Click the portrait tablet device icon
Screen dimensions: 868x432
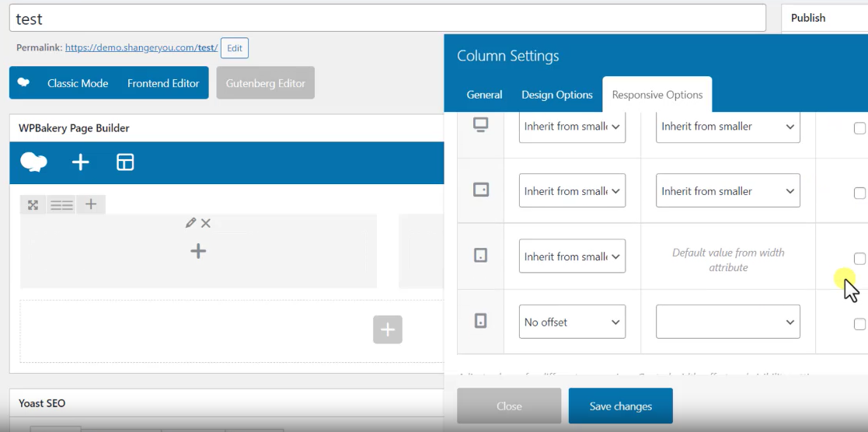pos(480,256)
